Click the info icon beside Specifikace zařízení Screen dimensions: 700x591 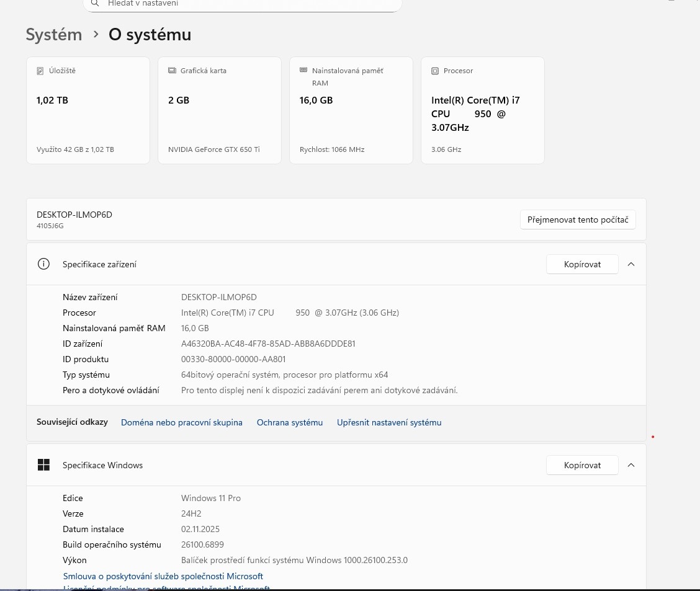pos(43,264)
